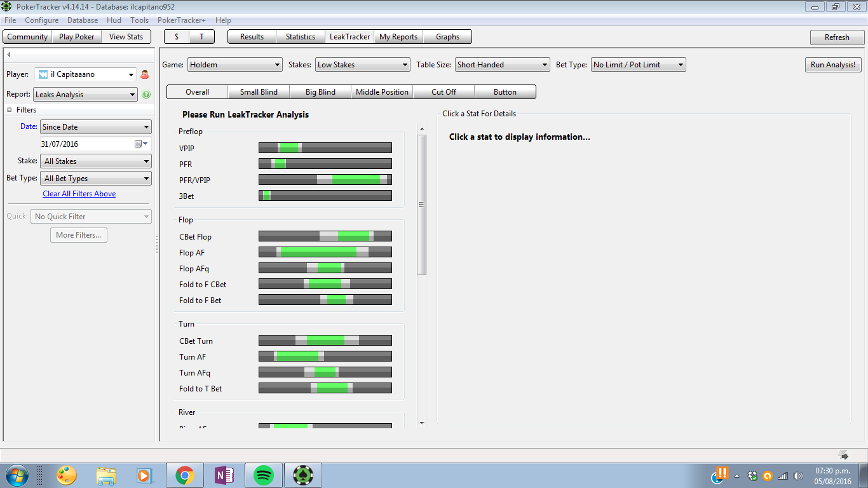Click the OneNote taskbar icon
The image size is (868, 488).
tap(224, 475)
